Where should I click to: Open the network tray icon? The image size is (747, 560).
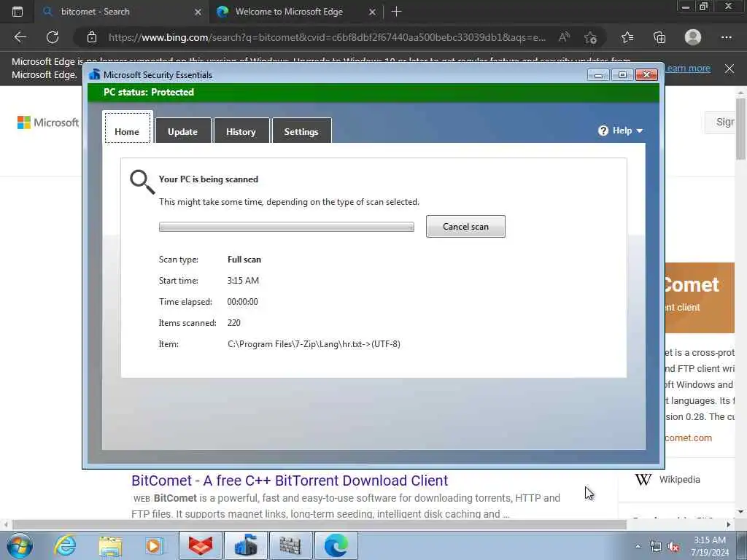tap(656, 547)
